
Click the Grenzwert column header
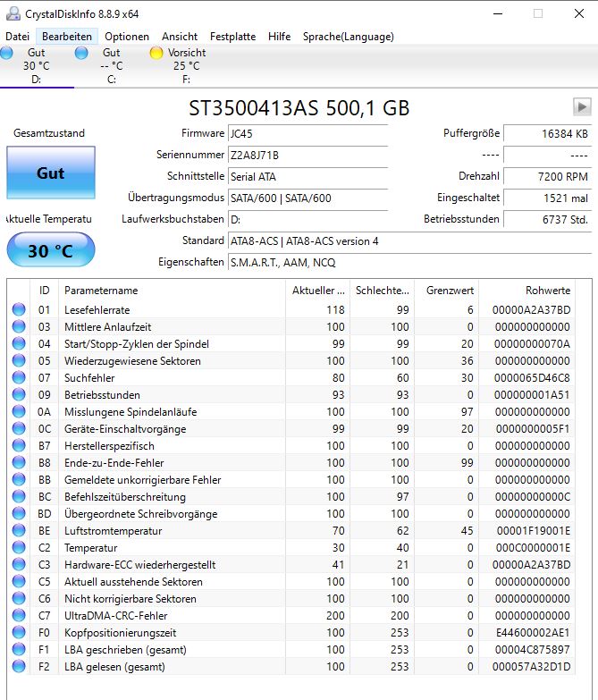447,291
